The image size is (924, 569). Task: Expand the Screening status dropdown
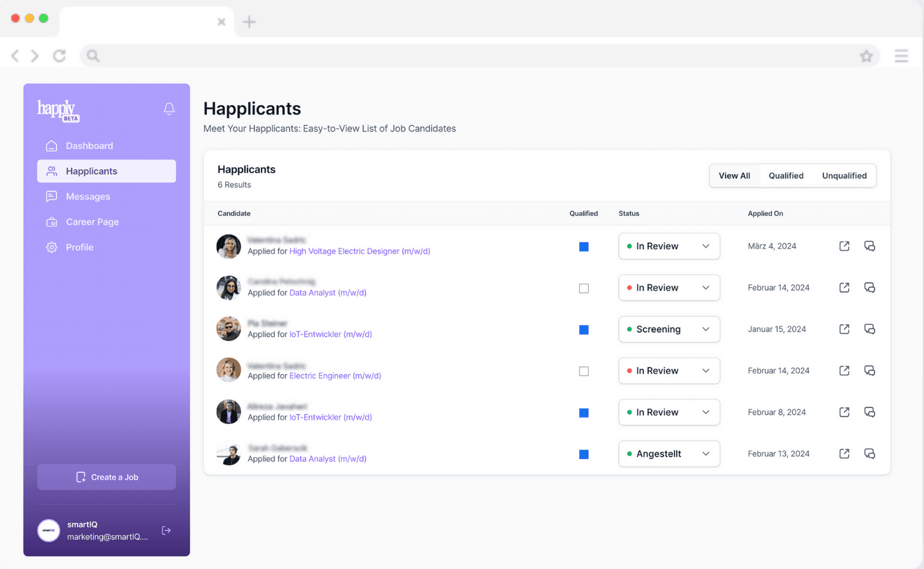669,329
